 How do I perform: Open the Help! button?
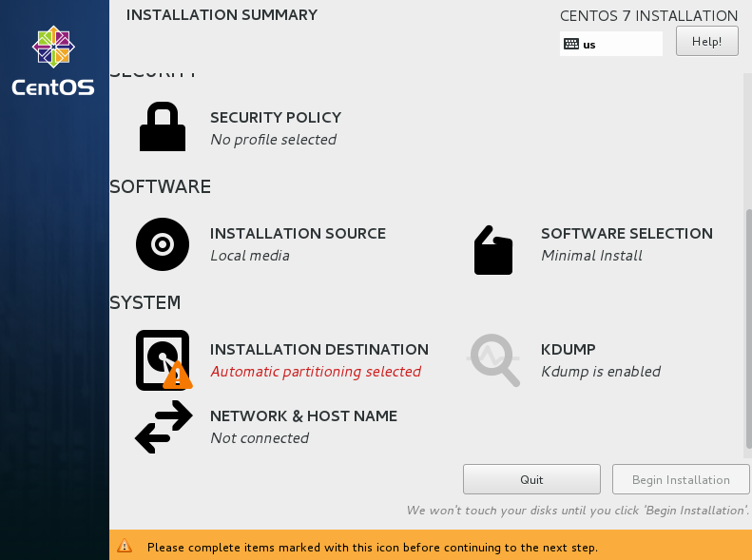(x=707, y=41)
